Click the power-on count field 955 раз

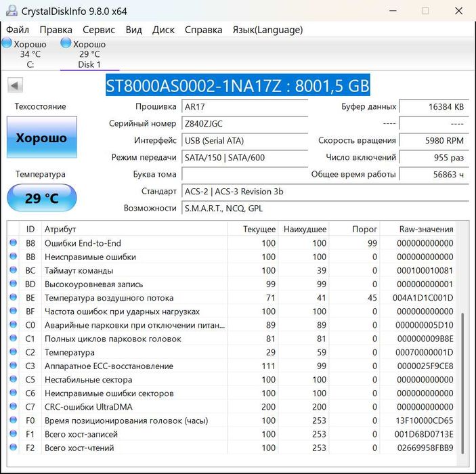pos(434,158)
